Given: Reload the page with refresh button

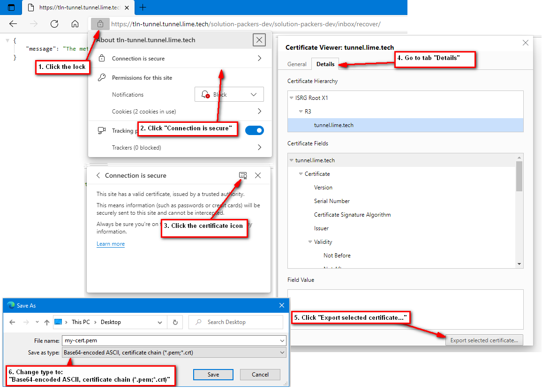Looking at the screenshot, I should [x=54, y=24].
